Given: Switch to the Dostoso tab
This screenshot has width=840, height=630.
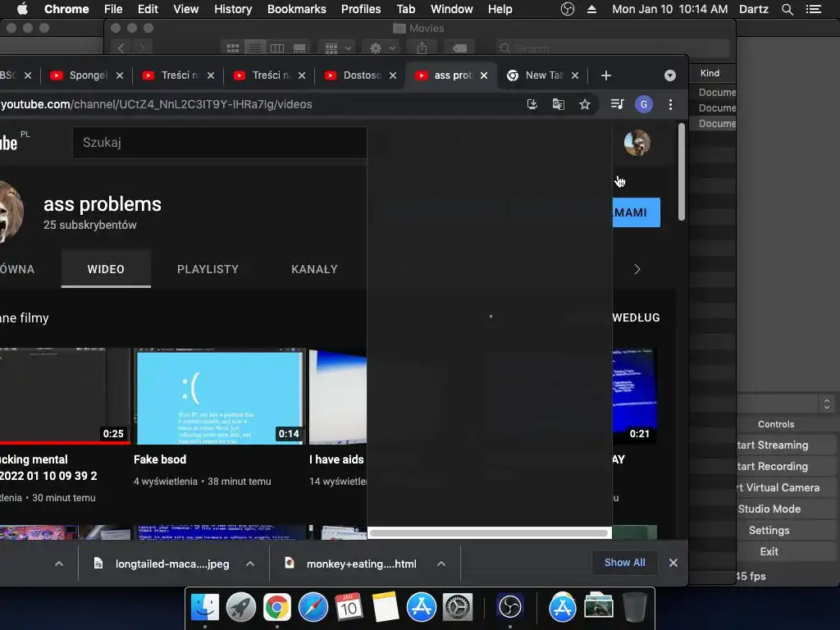Looking at the screenshot, I should point(362,75).
